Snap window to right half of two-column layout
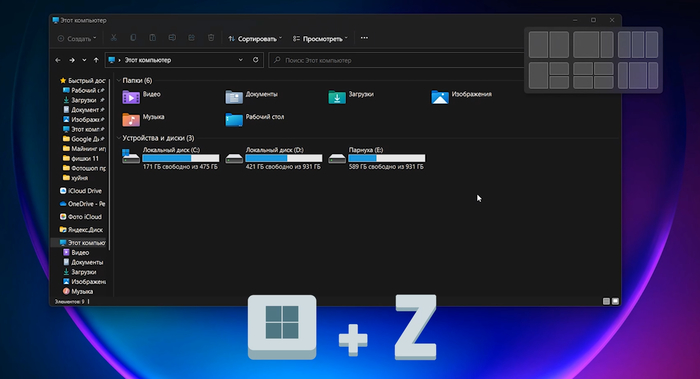700x379 pixels. [559, 45]
